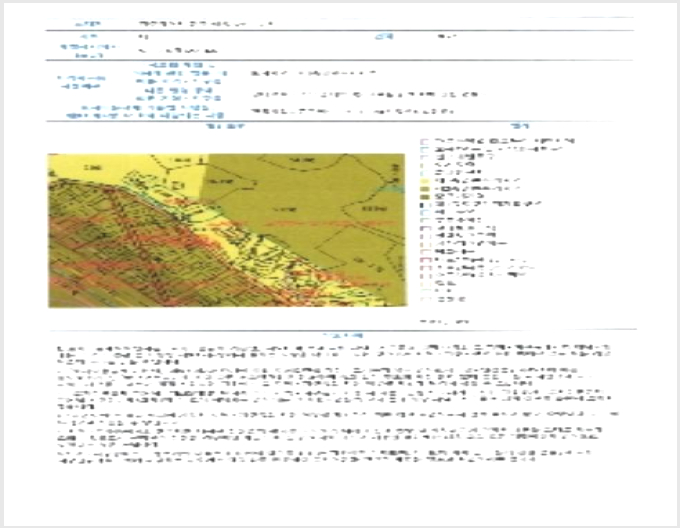Click the light yellow legend swatch
The height and width of the screenshot is (528, 680).
(425, 181)
